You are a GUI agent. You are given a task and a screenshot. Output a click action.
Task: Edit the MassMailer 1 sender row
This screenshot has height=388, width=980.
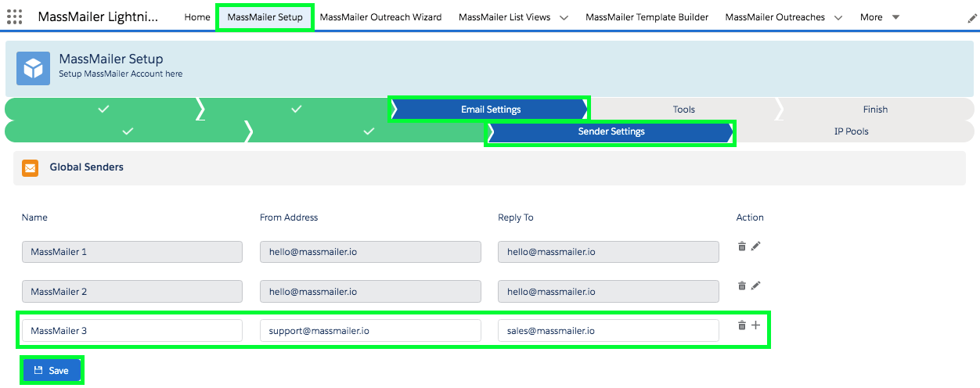point(755,246)
